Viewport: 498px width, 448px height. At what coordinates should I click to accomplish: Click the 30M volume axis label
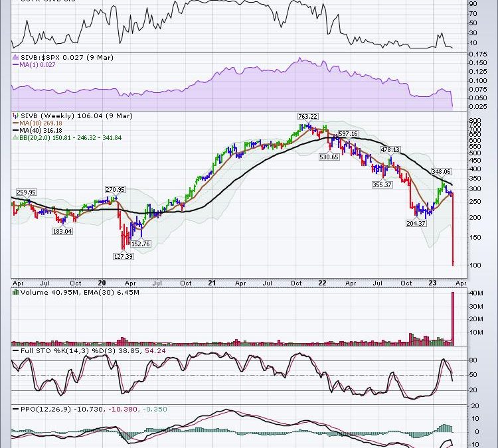(476, 307)
